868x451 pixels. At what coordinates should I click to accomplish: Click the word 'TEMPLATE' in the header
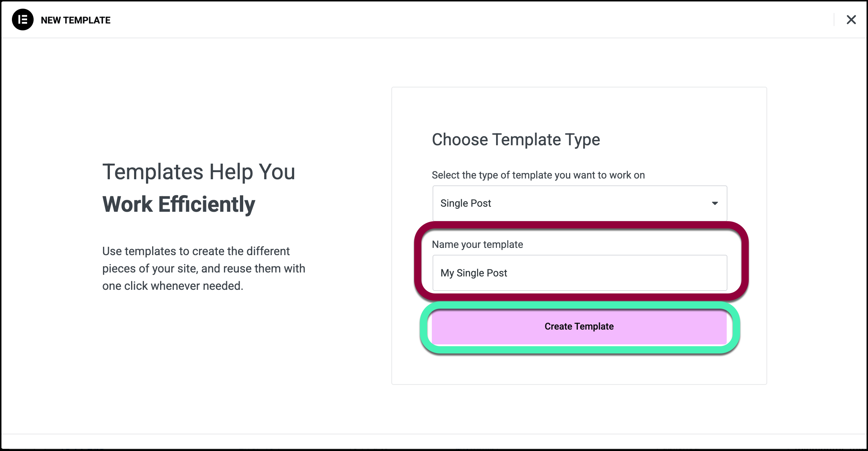(87, 20)
